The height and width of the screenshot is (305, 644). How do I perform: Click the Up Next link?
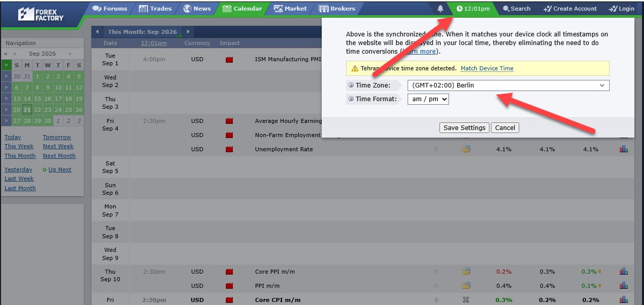point(60,169)
